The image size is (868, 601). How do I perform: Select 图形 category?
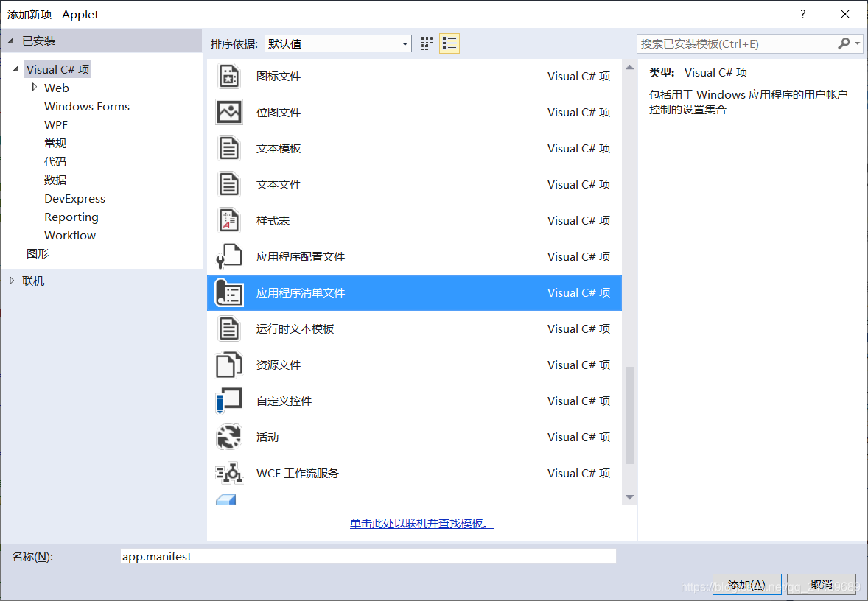[x=38, y=253]
